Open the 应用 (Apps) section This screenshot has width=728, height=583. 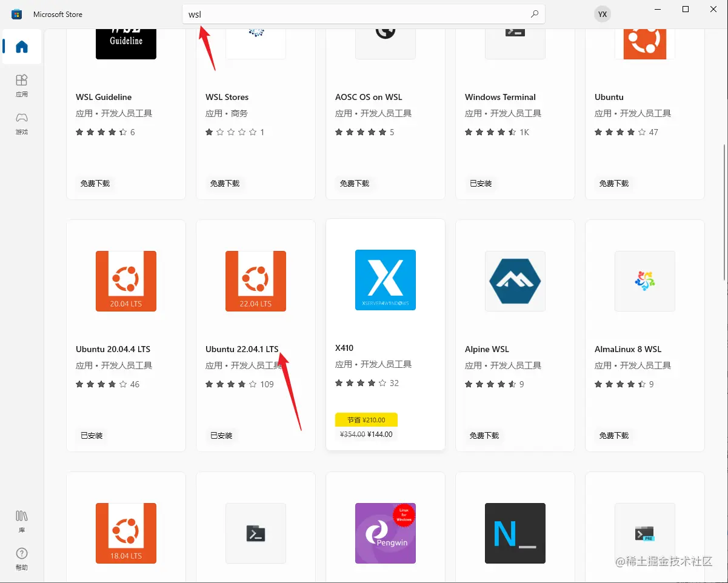pos(22,85)
